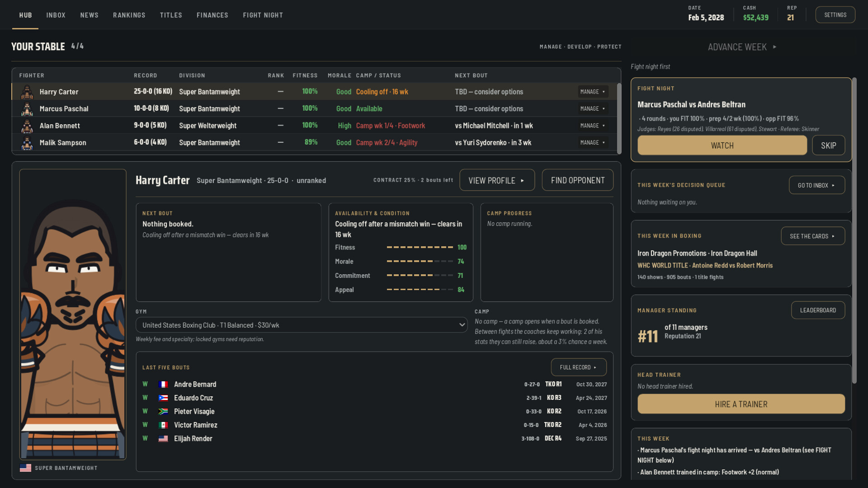
Task: Watch the Paschal vs Beltran fight
Action: pyautogui.click(x=722, y=145)
